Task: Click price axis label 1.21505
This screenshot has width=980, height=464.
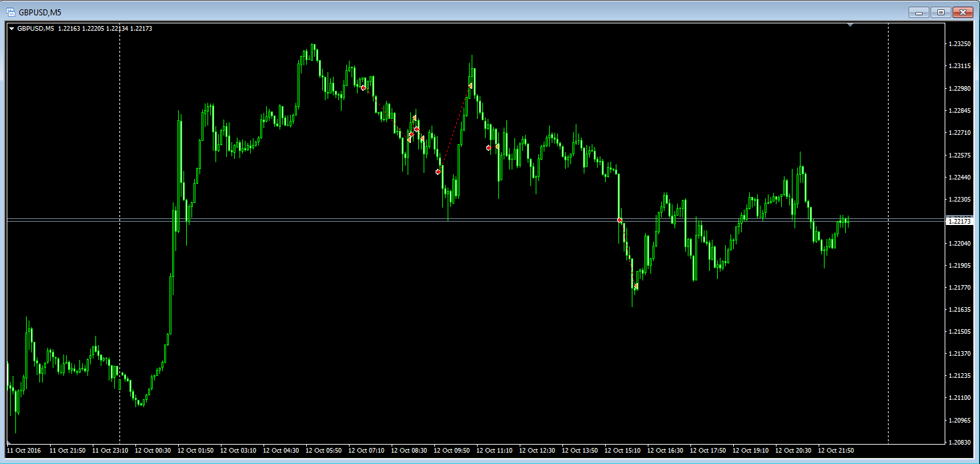Action: pos(959,331)
